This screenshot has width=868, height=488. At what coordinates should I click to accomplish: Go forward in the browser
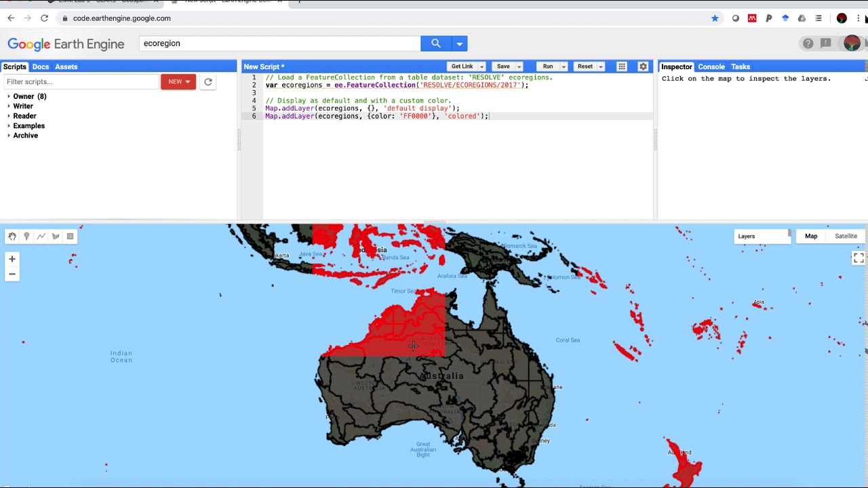point(27,18)
